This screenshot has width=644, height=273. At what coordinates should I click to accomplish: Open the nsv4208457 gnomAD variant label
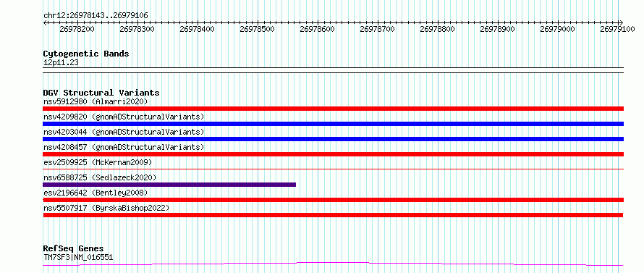point(124,147)
